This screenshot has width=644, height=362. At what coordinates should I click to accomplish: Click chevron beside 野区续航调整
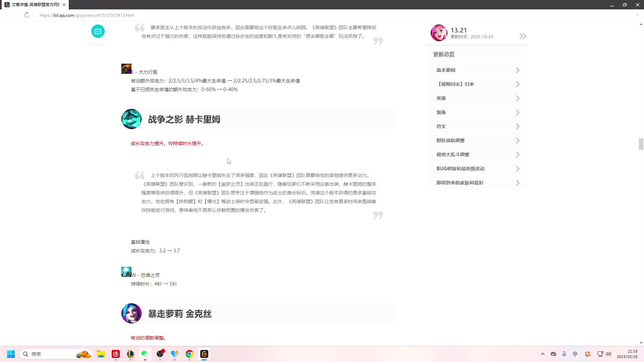tap(518, 140)
